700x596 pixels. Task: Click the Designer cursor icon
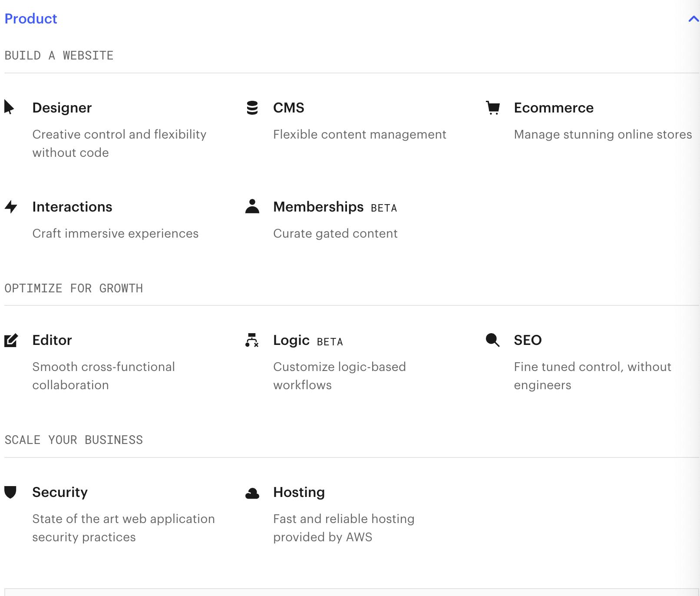[9, 107]
